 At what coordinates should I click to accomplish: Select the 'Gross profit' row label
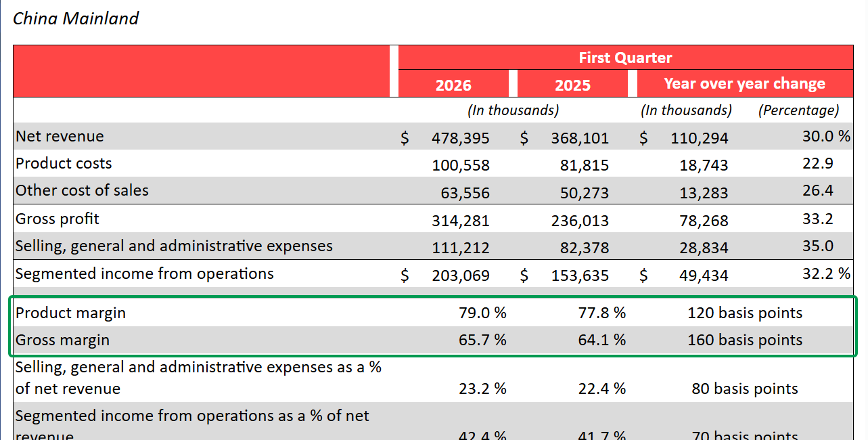[x=58, y=219]
